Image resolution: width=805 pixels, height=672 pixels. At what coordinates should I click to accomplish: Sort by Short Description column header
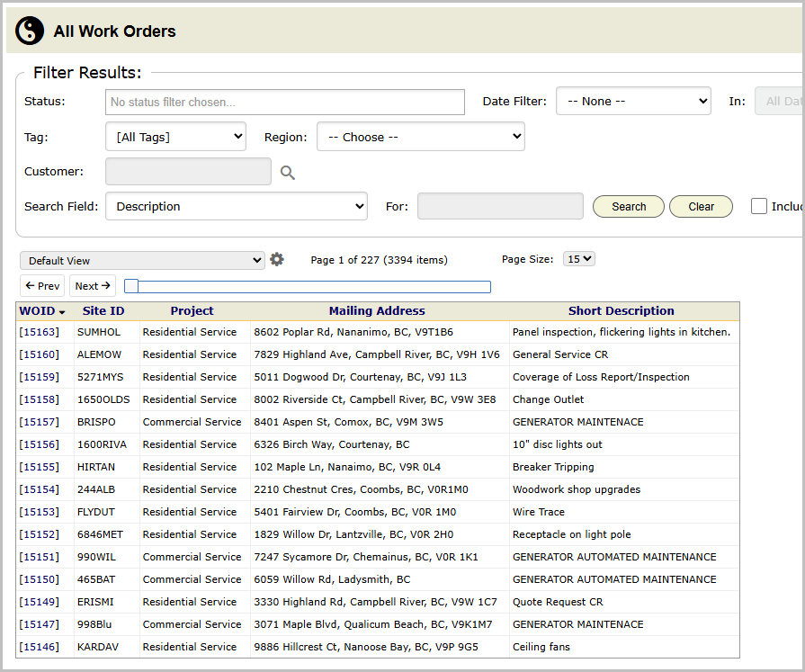point(622,311)
